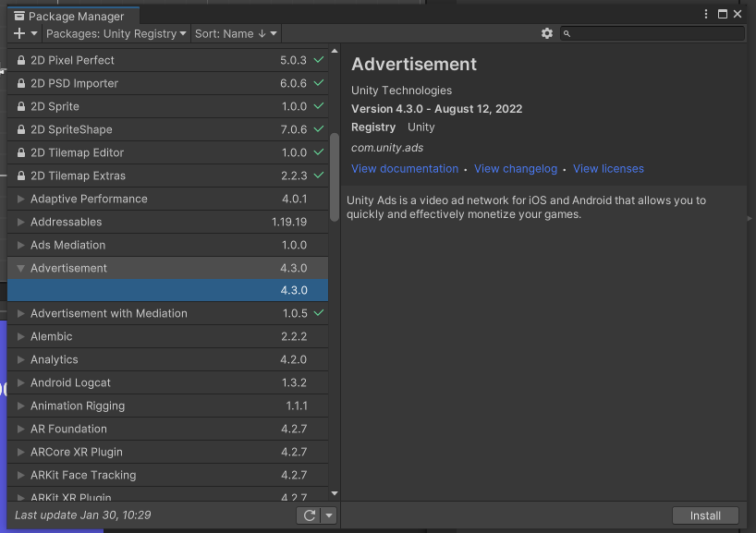The image size is (756, 533).
Task: Select the Addressables package name
Action: pyautogui.click(x=66, y=223)
